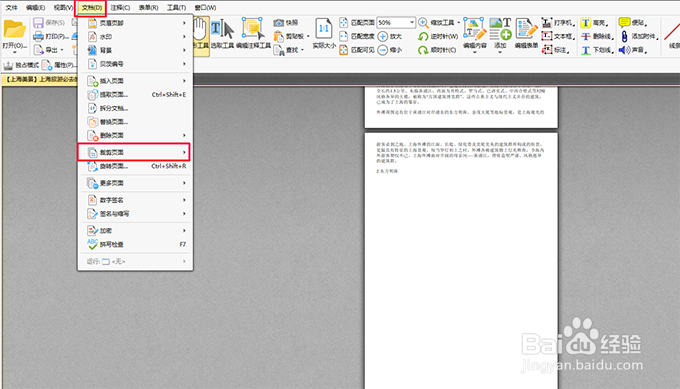The height and width of the screenshot is (389, 680).
Task: Click the Save (保存) floppy icon
Action: pyautogui.click(x=39, y=23)
